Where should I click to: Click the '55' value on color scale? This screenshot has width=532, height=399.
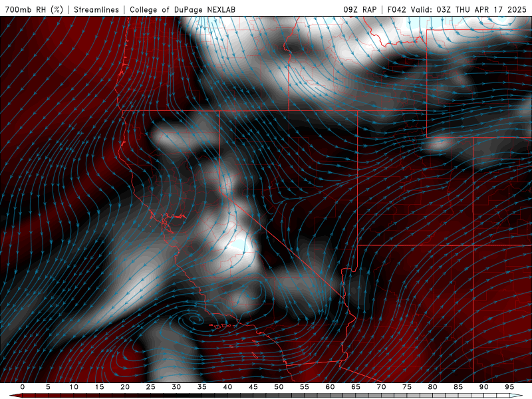pyautogui.click(x=305, y=387)
